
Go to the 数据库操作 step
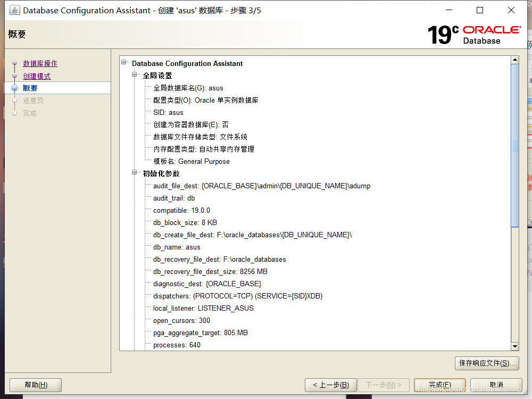point(40,63)
